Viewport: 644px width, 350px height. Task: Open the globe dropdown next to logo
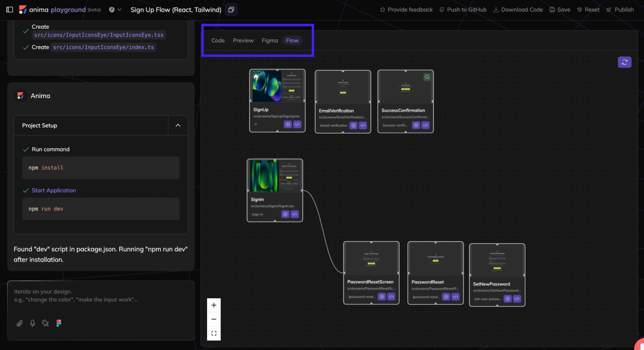(115, 10)
